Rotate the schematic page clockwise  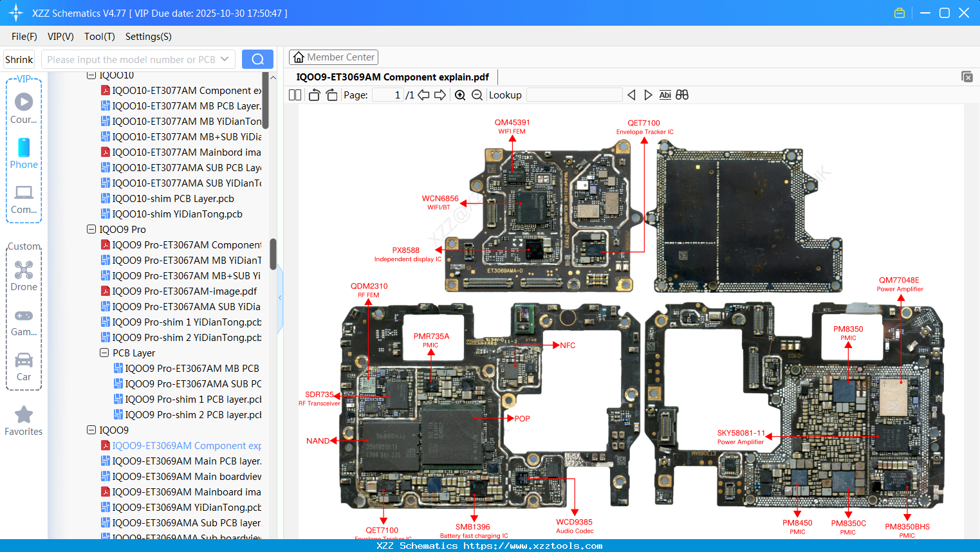(x=330, y=95)
